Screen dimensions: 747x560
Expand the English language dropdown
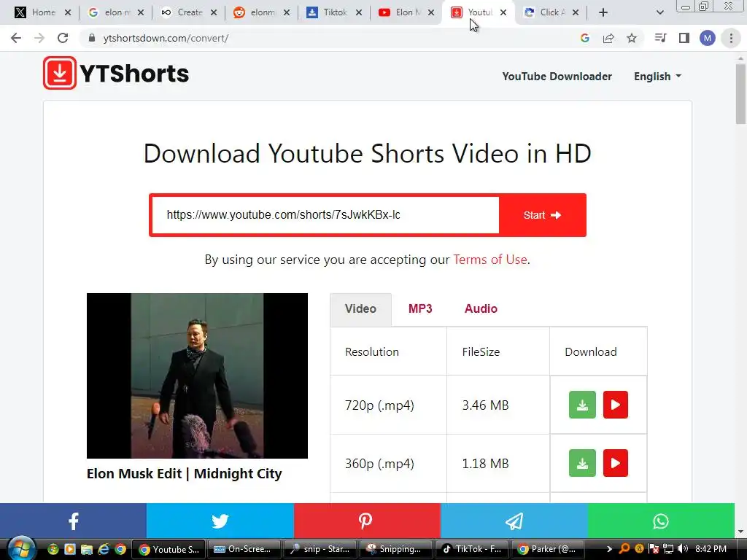pos(657,76)
